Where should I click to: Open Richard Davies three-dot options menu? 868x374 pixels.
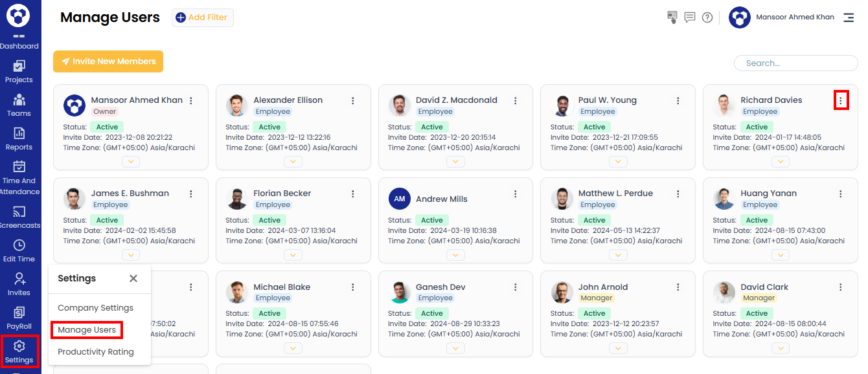[841, 100]
